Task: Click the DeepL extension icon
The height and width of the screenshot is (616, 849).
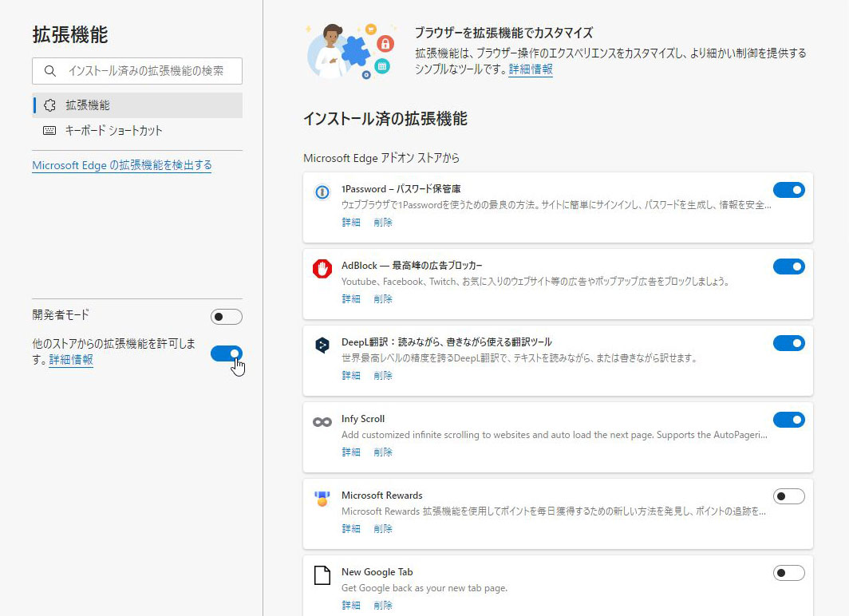Action: 322,346
